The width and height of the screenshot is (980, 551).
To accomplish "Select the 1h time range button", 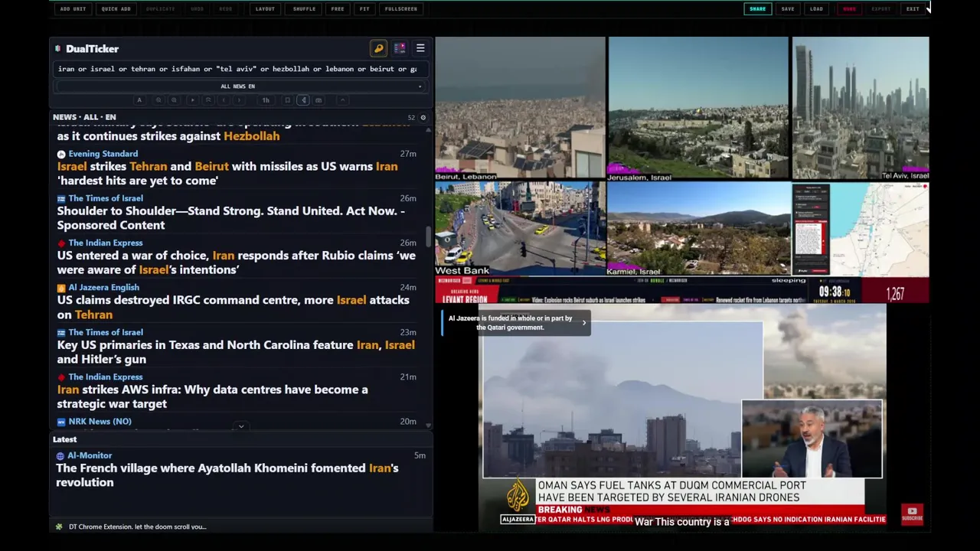I will pos(266,100).
